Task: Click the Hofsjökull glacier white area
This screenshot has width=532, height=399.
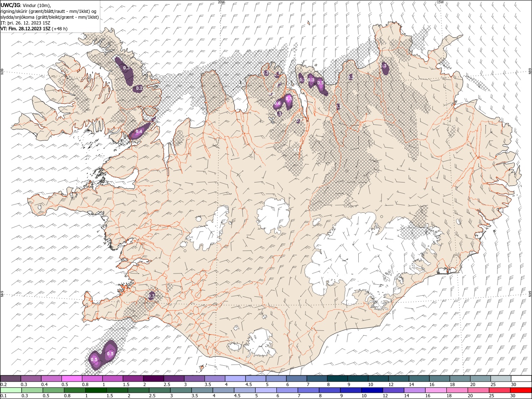Action: pyautogui.click(x=273, y=215)
